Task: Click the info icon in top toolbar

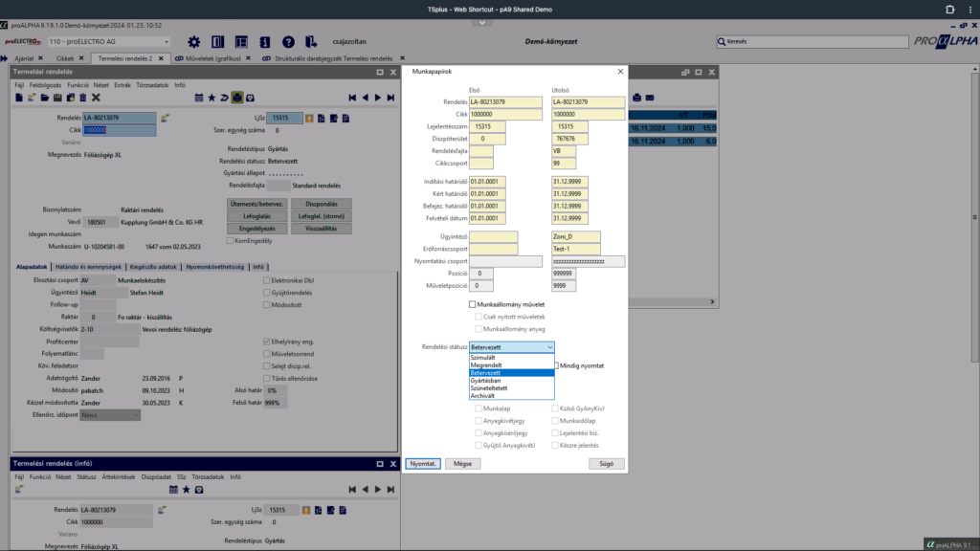Action: 264,42
